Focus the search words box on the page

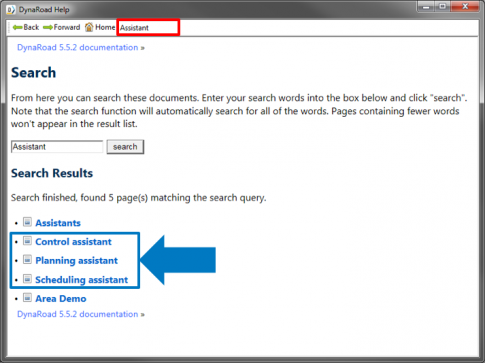point(57,147)
